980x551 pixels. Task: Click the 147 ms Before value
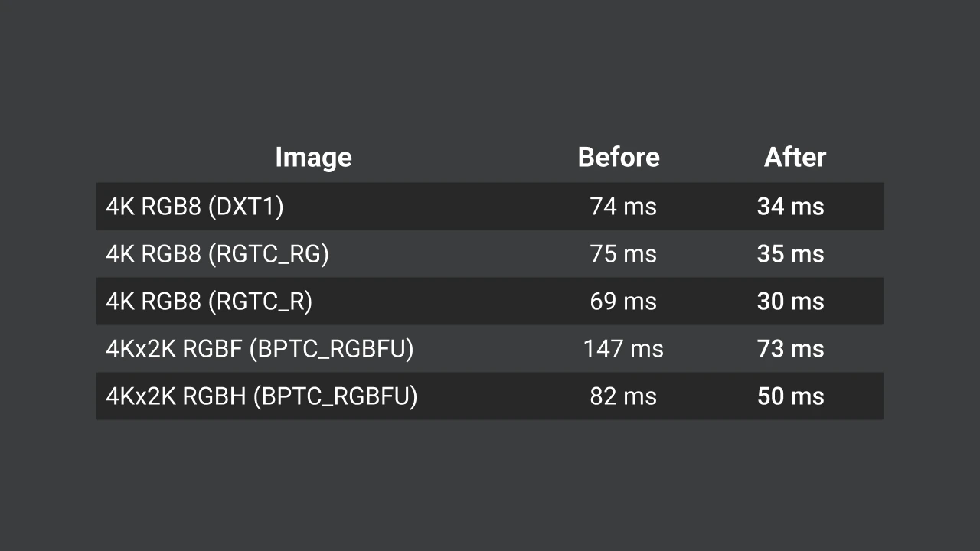pyautogui.click(x=623, y=349)
